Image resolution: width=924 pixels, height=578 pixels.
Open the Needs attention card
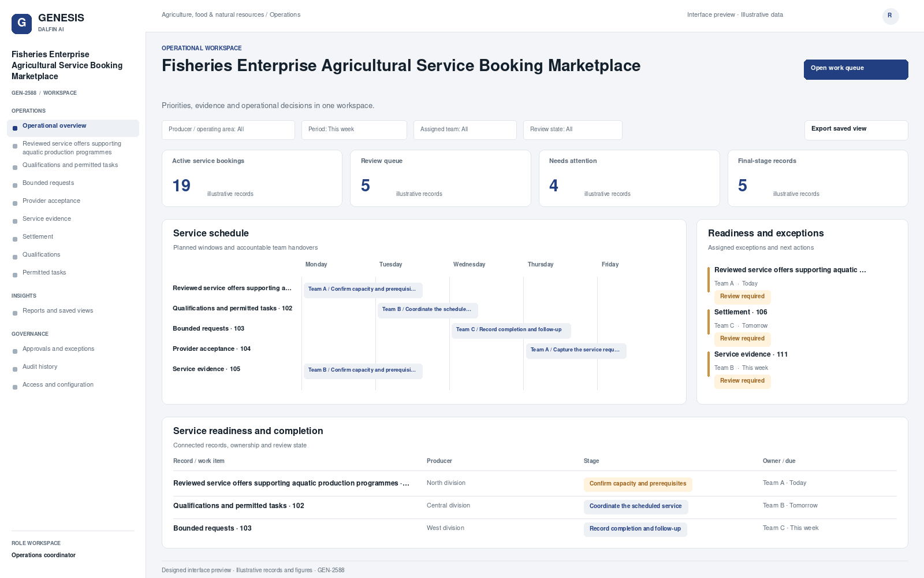tap(629, 178)
